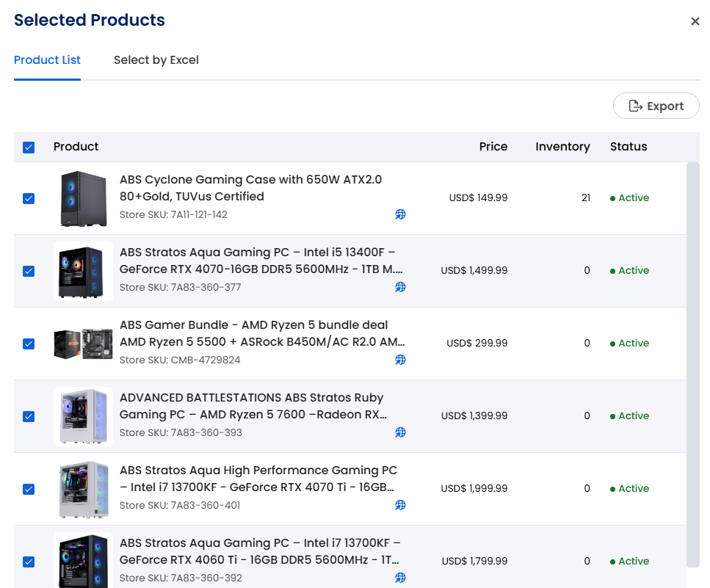Uncheck ABS Gamer Bundle row
The height and width of the screenshot is (588, 710).
pyautogui.click(x=29, y=344)
